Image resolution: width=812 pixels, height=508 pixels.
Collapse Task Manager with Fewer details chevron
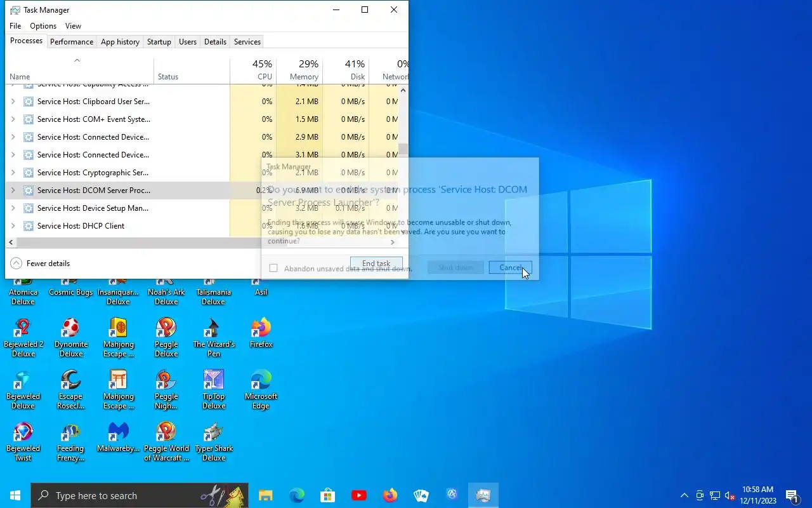(x=16, y=264)
